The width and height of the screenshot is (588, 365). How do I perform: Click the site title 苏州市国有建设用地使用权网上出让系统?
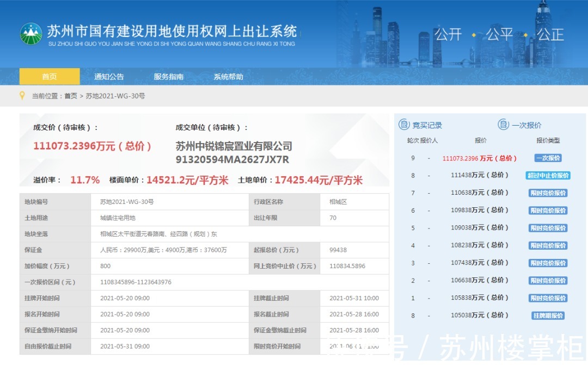pos(171,31)
